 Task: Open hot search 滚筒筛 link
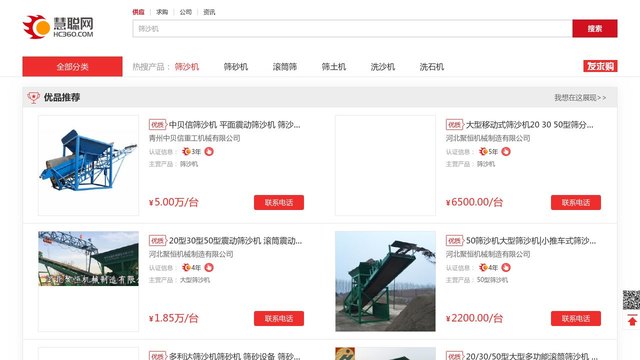coord(284,67)
